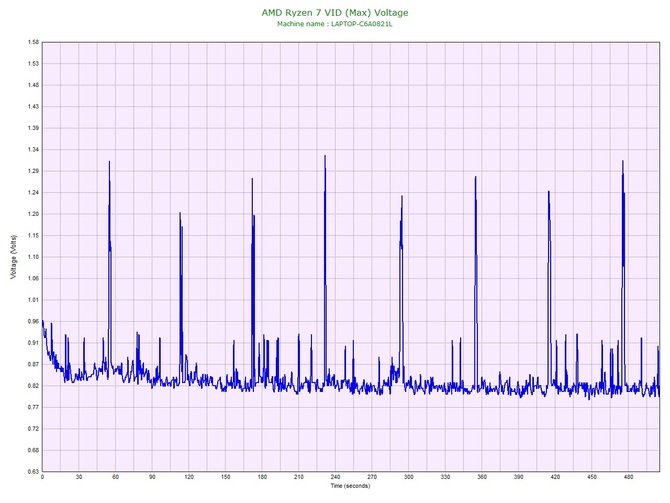Image resolution: width=670 pixels, height=503 pixels.
Task: Click the y-axis value 0.77
Action: tap(33, 407)
